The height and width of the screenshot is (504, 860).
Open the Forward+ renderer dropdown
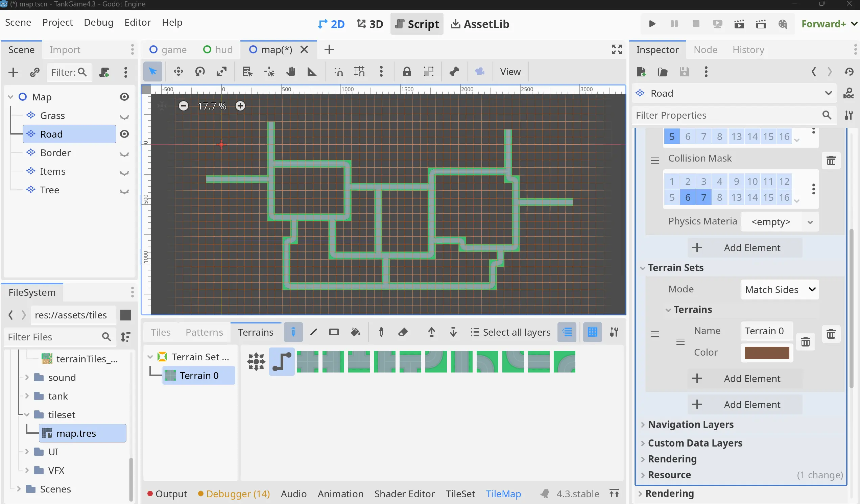[x=829, y=24]
